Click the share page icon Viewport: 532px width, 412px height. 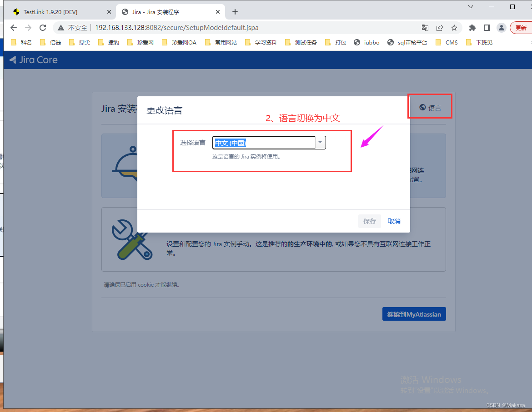(x=440, y=28)
